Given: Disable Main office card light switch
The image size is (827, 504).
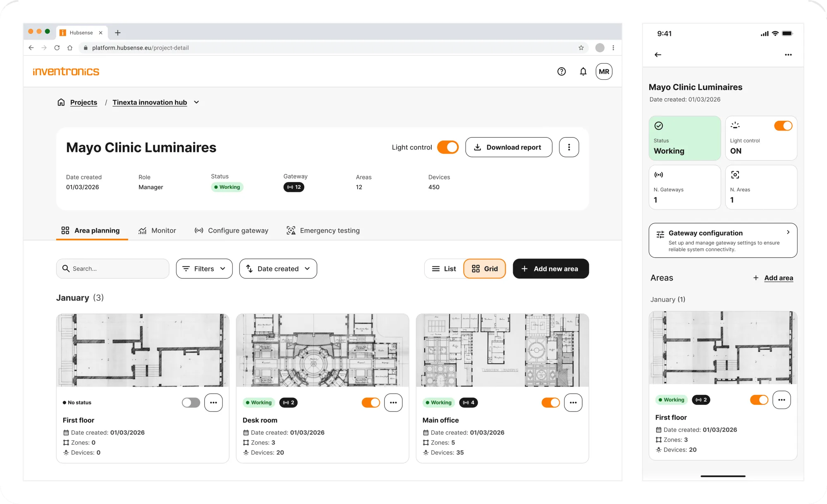Looking at the screenshot, I should click(551, 402).
